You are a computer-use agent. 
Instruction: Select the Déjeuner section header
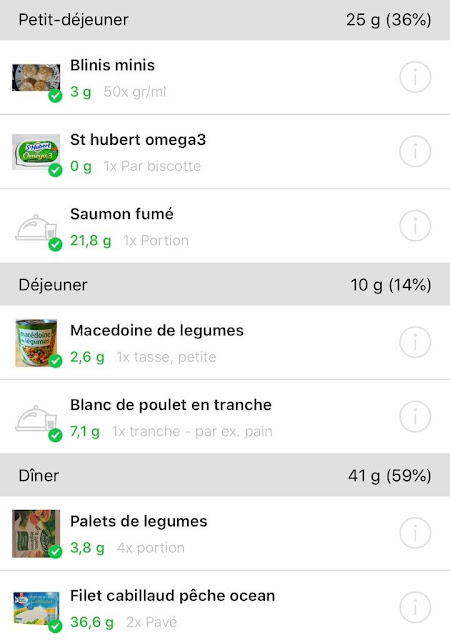coord(225,284)
